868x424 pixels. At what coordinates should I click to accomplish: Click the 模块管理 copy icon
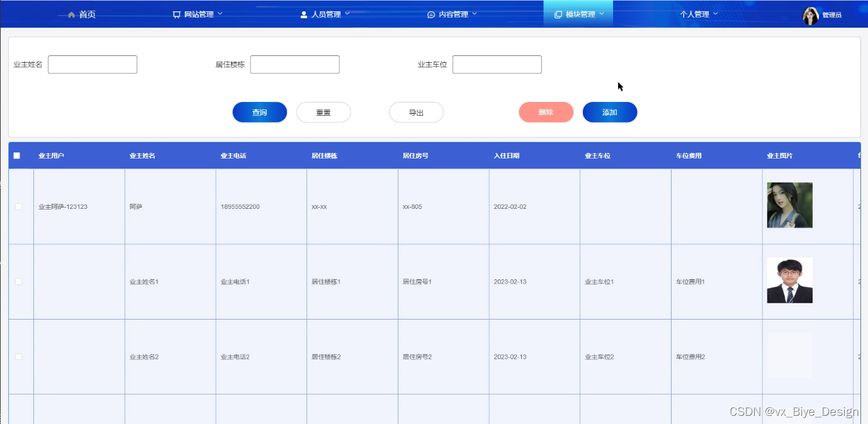(x=558, y=14)
